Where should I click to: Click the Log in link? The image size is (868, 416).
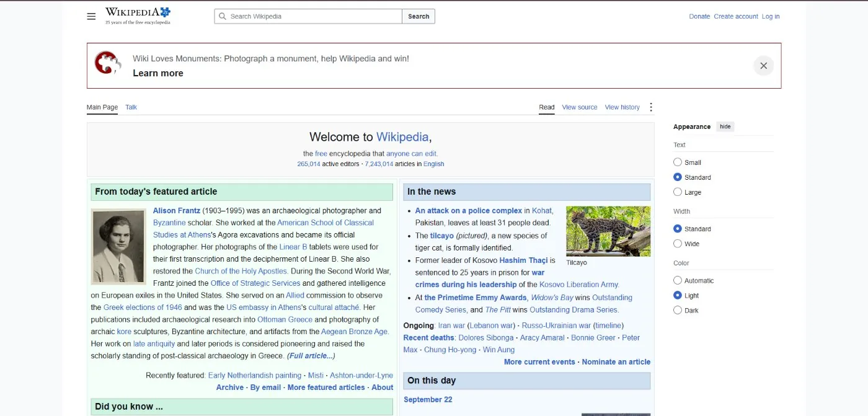(x=771, y=17)
